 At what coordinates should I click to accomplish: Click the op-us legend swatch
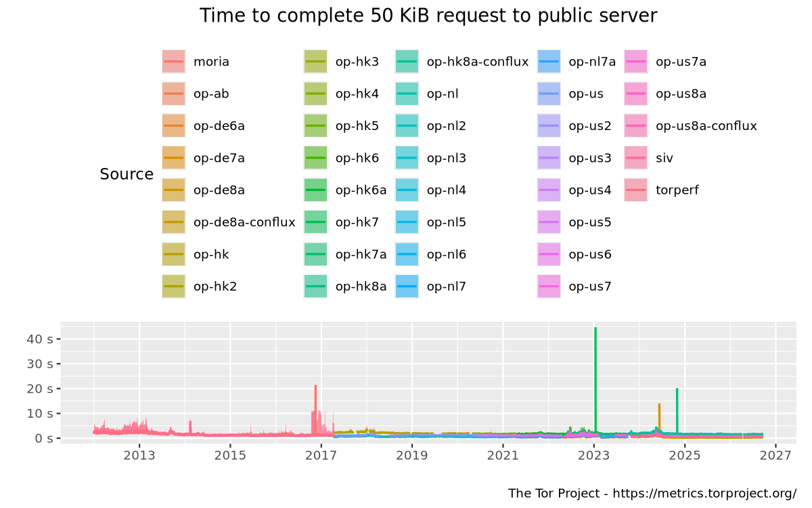pos(549,93)
